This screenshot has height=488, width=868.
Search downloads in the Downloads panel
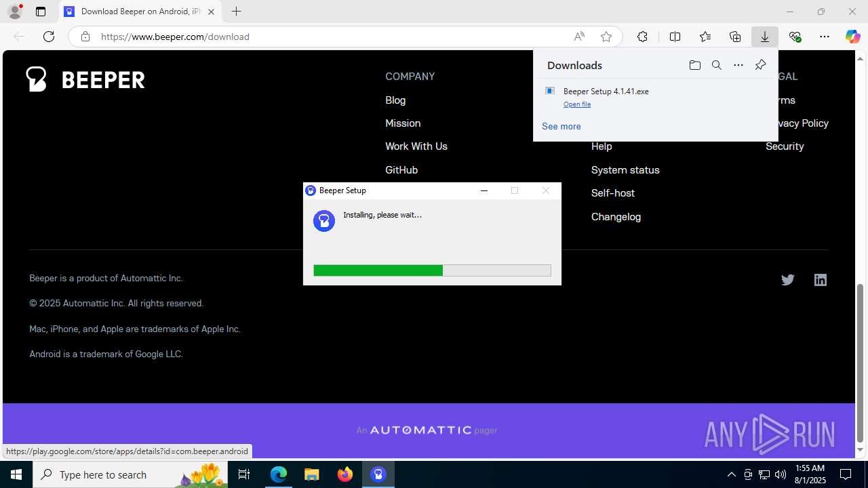click(717, 65)
